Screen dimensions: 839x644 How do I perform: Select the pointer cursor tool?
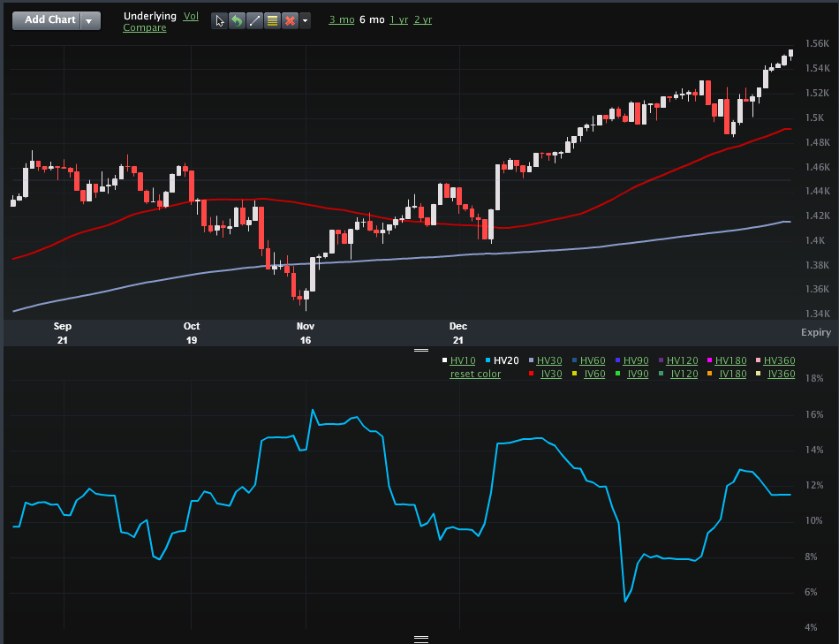point(219,20)
